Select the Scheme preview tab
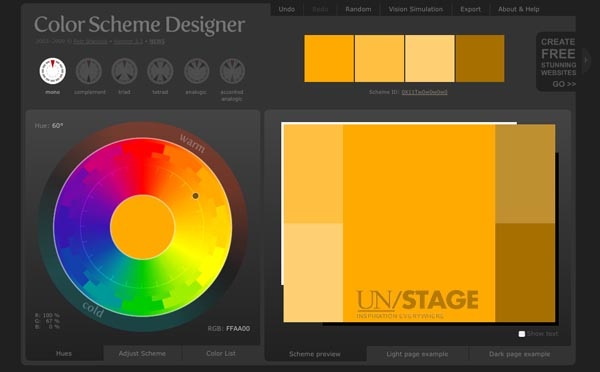 click(x=315, y=354)
